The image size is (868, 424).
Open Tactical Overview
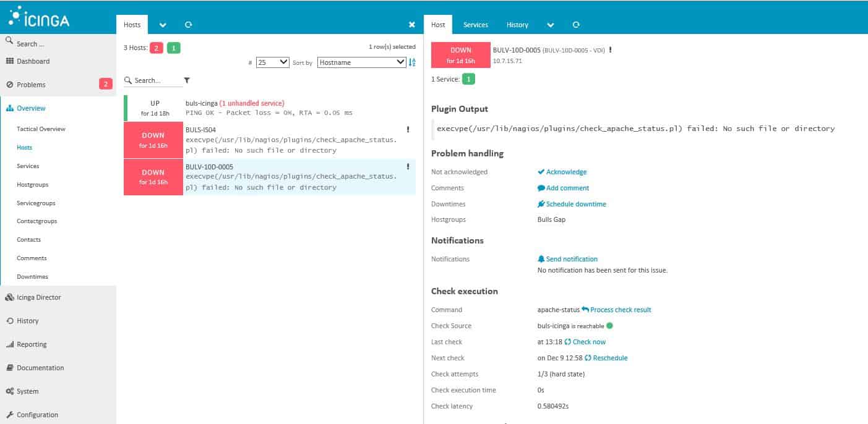pos(41,129)
